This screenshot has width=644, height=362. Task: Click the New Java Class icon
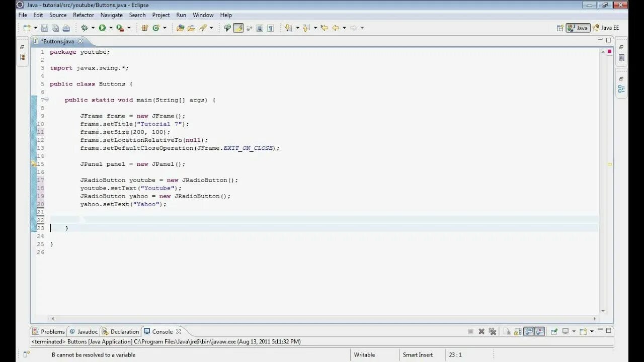coord(156,28)
